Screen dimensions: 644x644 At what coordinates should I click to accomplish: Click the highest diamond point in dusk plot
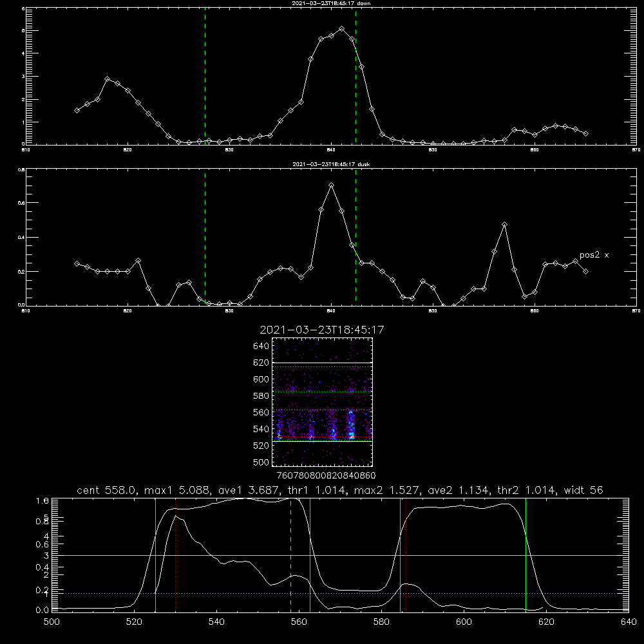point(332,185)
